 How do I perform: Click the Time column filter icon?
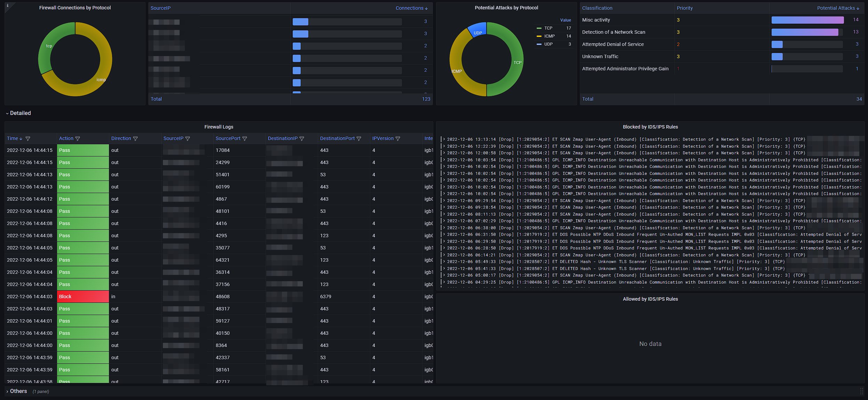(x=28, y=139)
